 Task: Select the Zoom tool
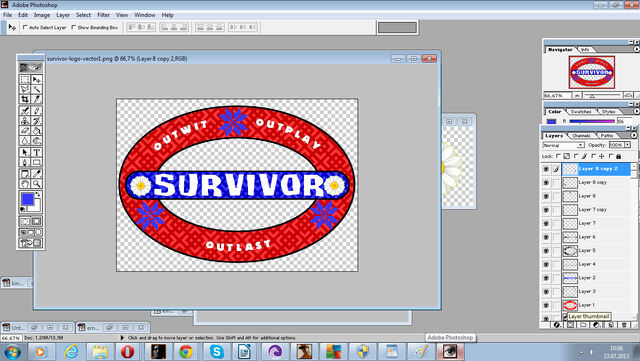pyautogui.click(x=37, y=184)
